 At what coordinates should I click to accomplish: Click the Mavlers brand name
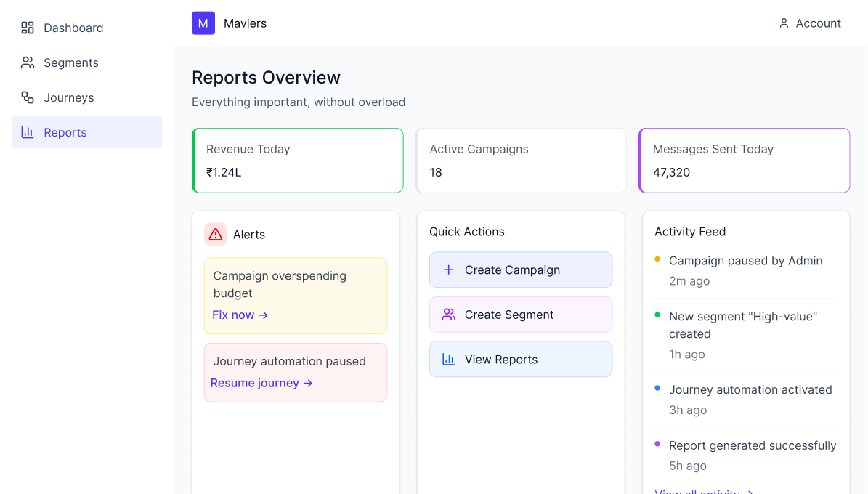246,23
